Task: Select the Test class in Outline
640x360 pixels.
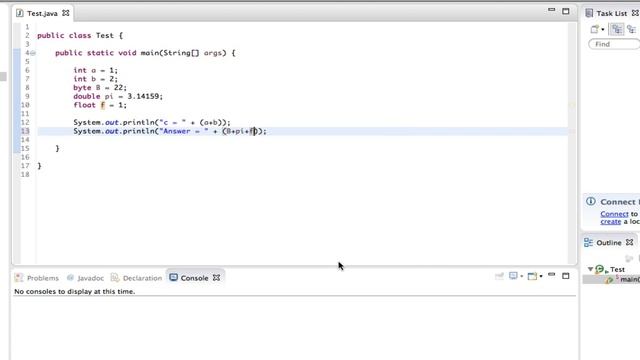Action: [x=617, y=269]
